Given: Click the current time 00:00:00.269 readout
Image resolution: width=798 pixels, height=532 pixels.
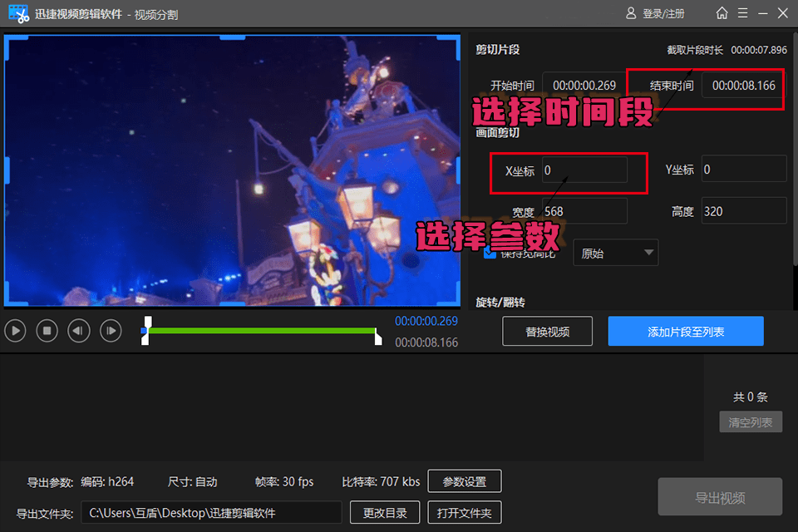Looking at the screenshot, I should click(426, 321).
